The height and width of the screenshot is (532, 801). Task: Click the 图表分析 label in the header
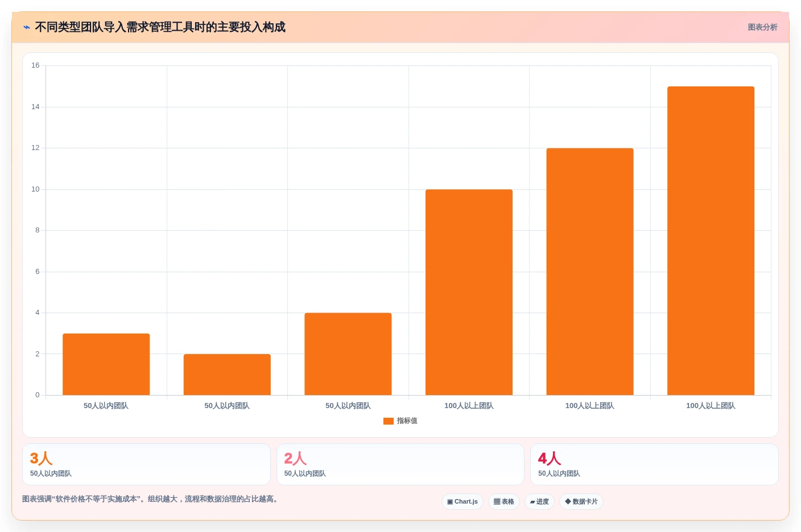[x=762, y=27]
